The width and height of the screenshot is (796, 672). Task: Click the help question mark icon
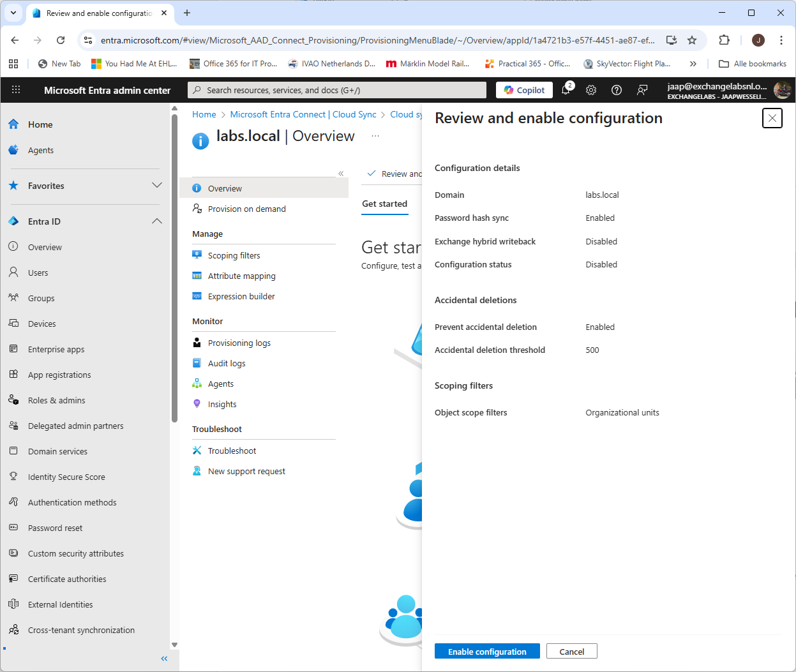[x=617, y=90]
